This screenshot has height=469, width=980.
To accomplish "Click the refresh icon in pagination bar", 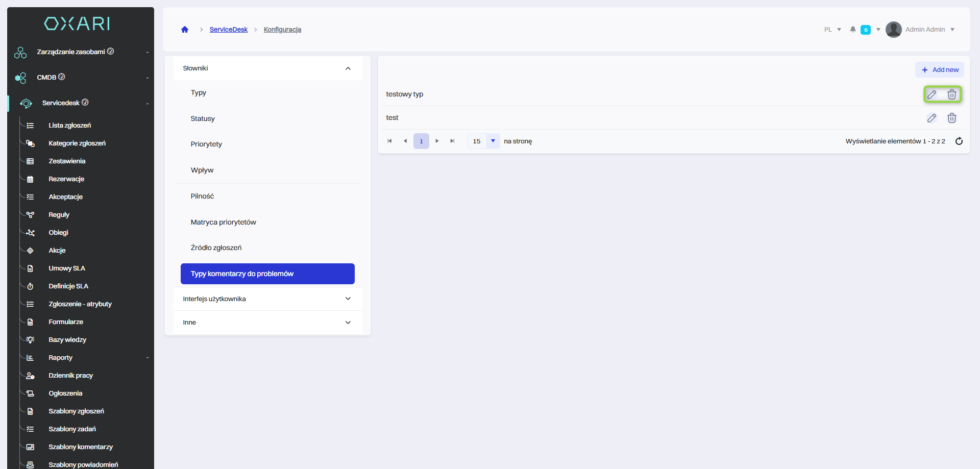I will tap(959, 141).
